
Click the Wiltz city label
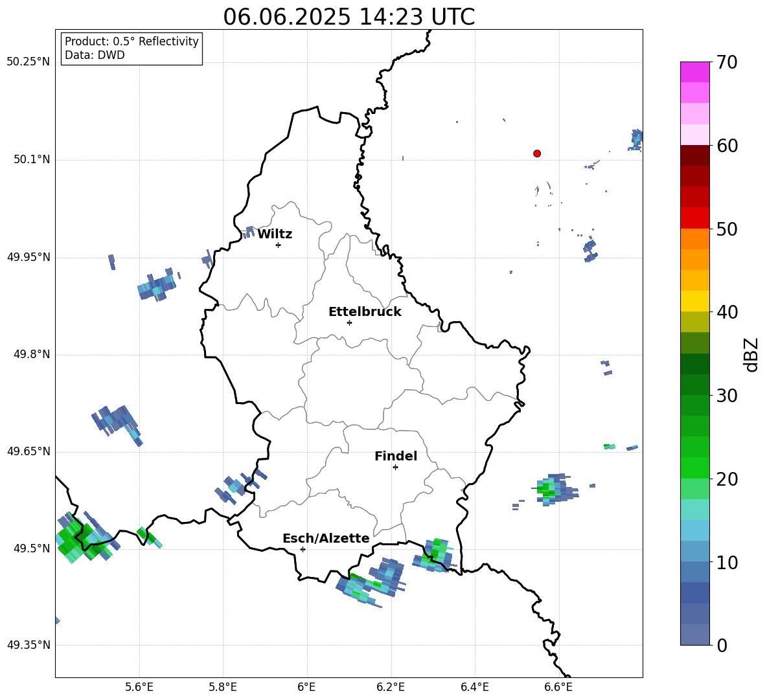[x=275, y=234]
